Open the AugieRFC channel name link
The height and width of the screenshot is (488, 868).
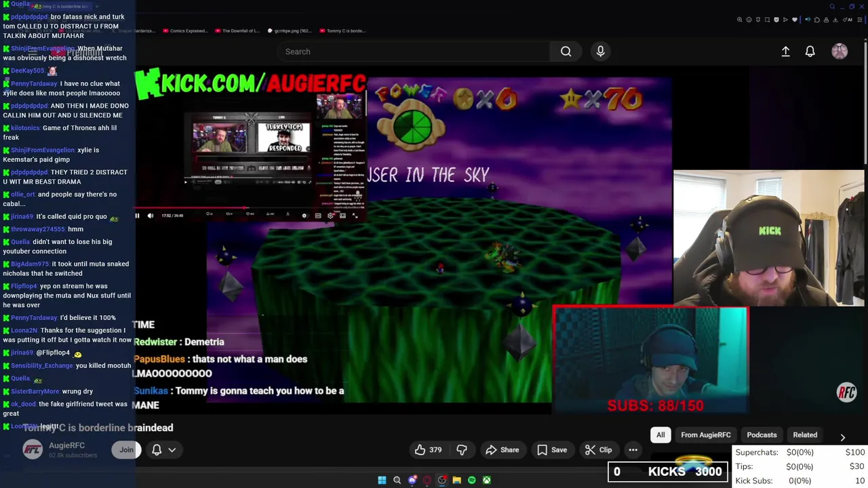[x=66, y=445]
